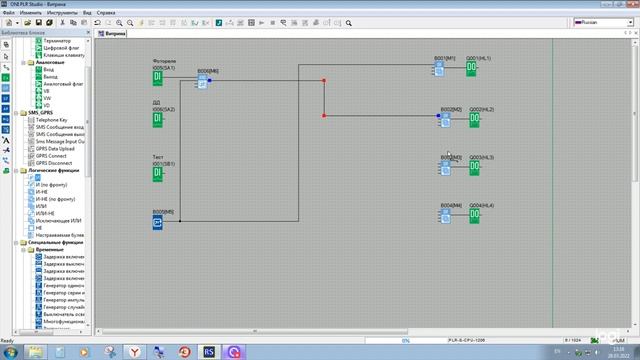The width and height of the screenshot is (640, 360).
Task: Select Цифровой флаг in block library
Action: pos(61,48)
